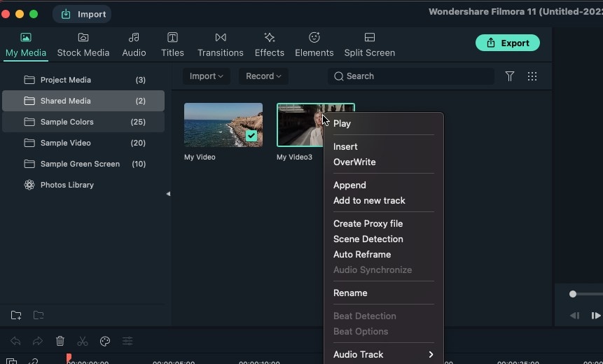Select the Shared Media folder
603x364 pixels.
pyautogui.click(x=83, y=101)
